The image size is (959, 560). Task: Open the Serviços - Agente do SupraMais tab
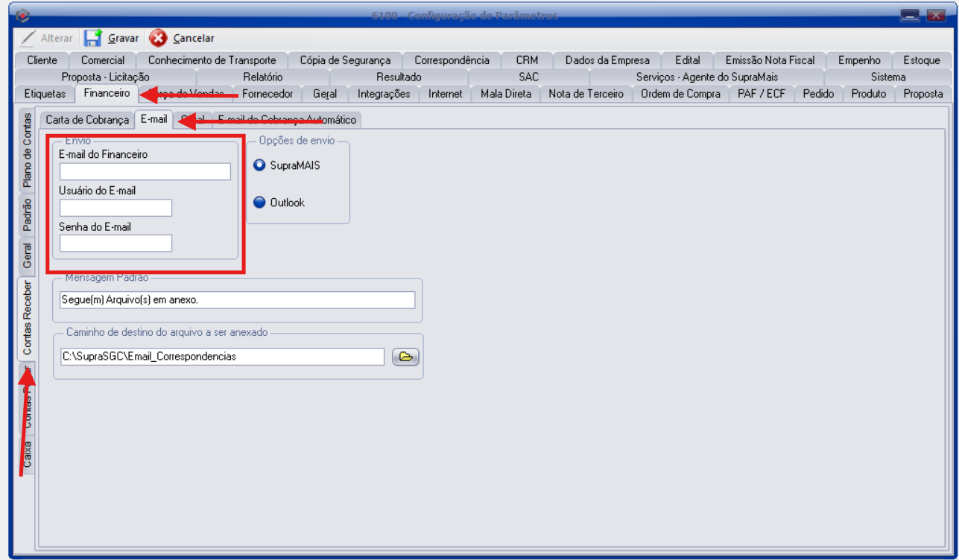[x=706, y=77]
